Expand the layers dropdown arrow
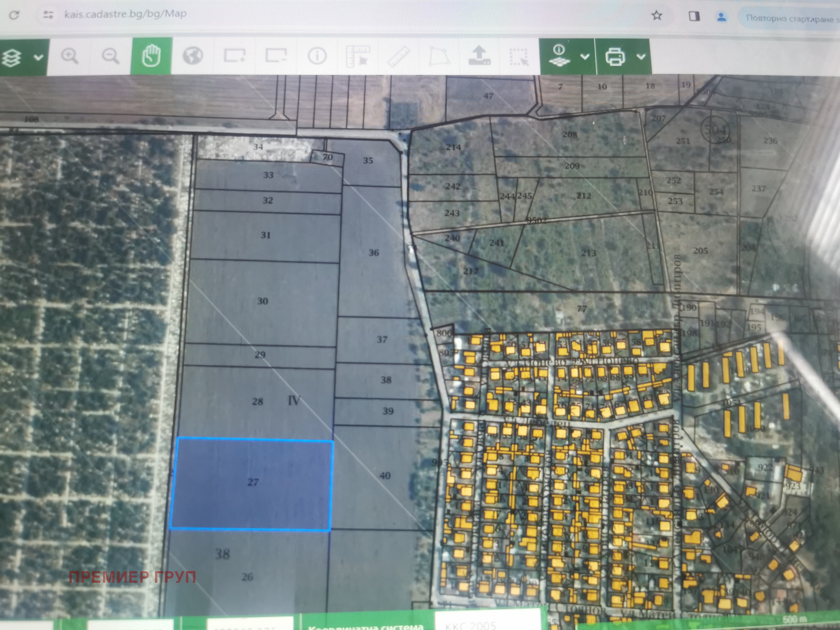This screenshot has height=630, width=840. click(x=38, y=57)
